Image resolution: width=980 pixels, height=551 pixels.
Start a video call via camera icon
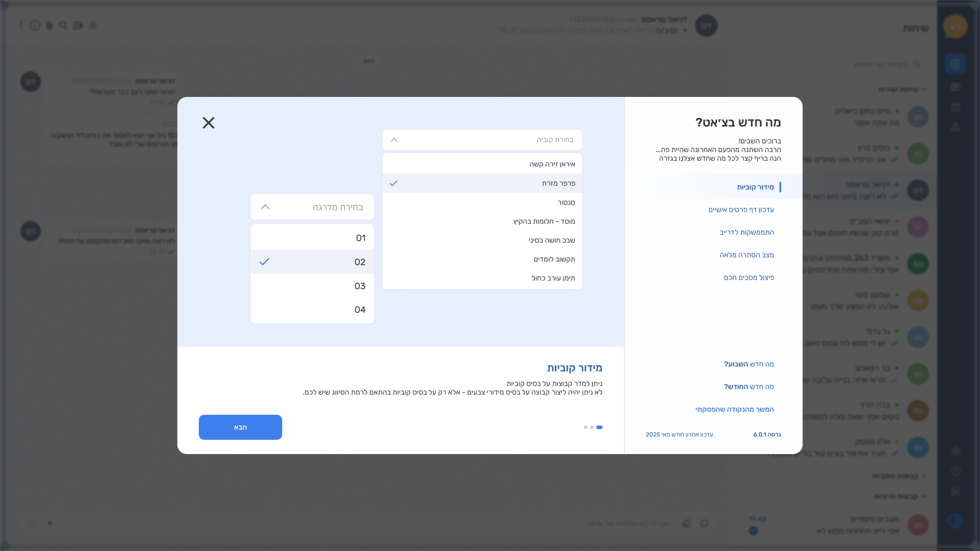coord(78,26)
